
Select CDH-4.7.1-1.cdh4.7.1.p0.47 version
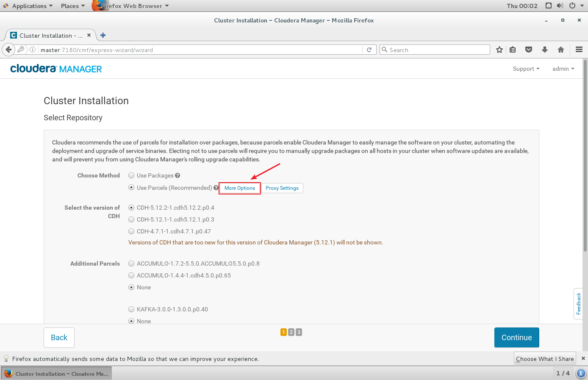(x=131, y=231)
